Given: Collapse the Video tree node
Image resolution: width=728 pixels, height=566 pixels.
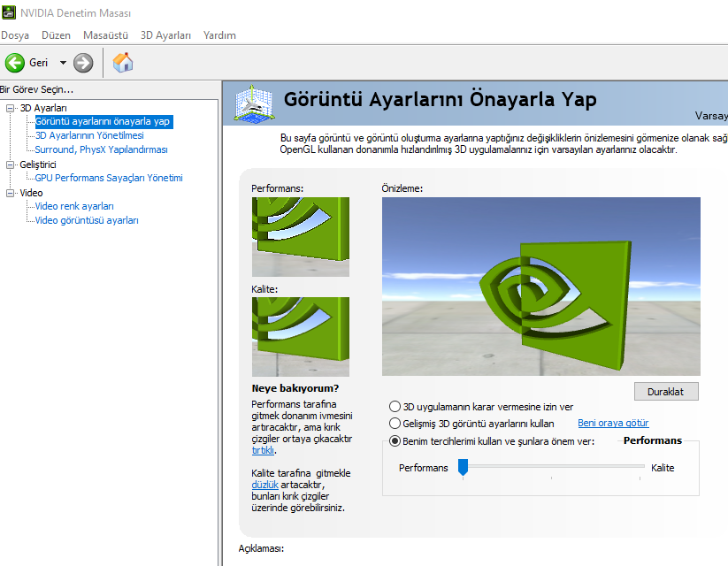Looking at the screenshot, I should point(10,193).
